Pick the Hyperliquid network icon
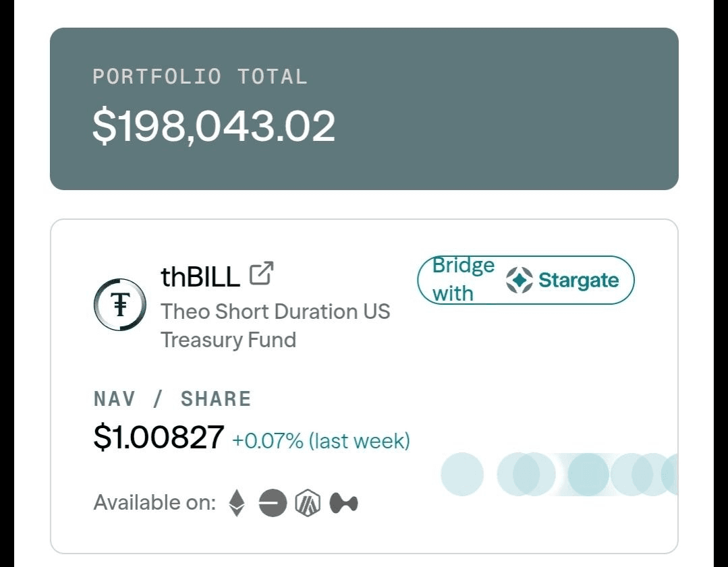 point(344,503)
